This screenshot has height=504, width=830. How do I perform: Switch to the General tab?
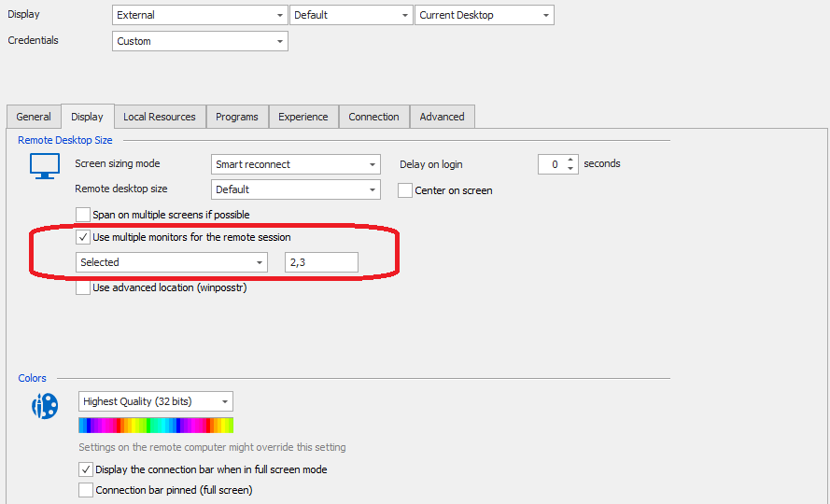pyautogui.click(x=34, y=117)
